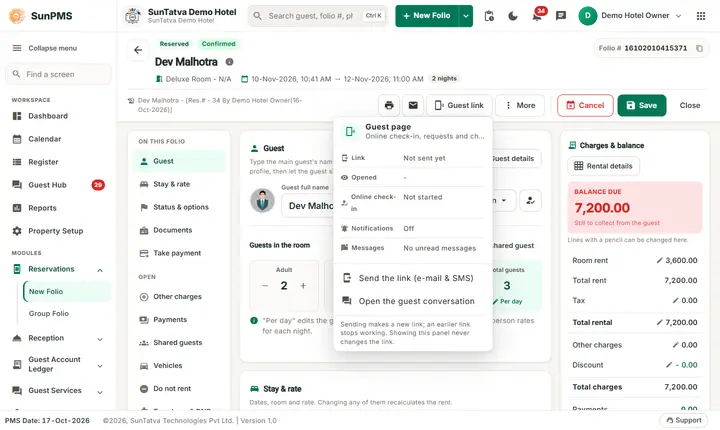
Task: Open the Demo Hotel Owner account menu
Action: pos(630,16)
